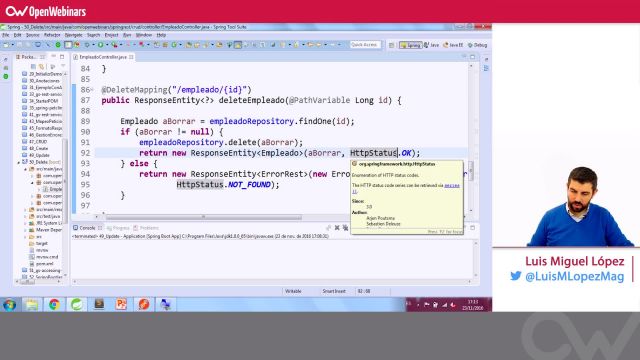Screen dimensions: 640x360
Task: Expand the Maven Dependencies node
Action: [25, 230]
